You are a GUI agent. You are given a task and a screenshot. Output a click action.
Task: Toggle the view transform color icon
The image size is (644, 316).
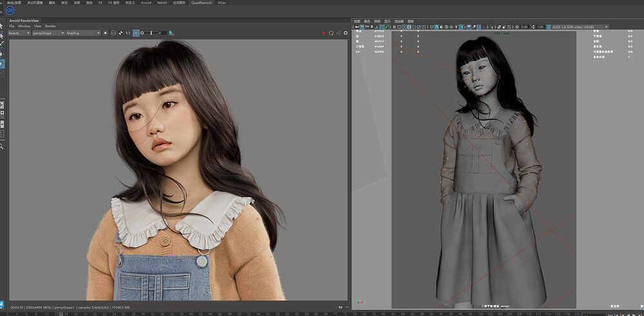(548, 26)
